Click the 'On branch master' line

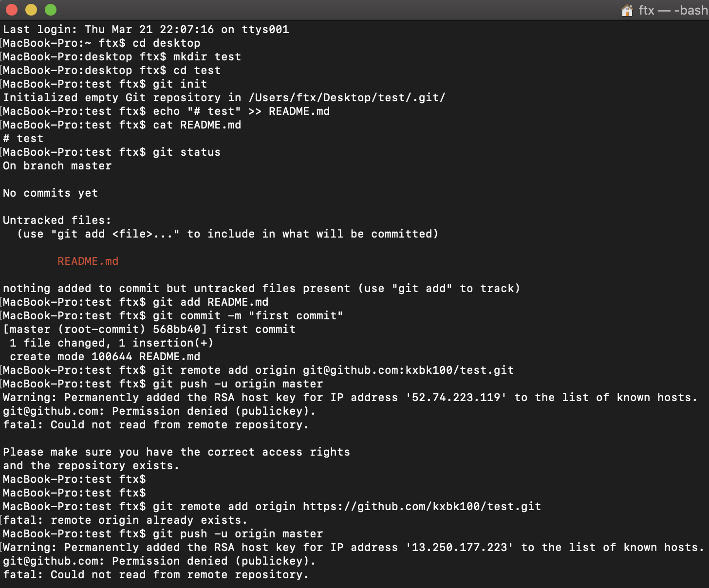(x=57, y=166)
